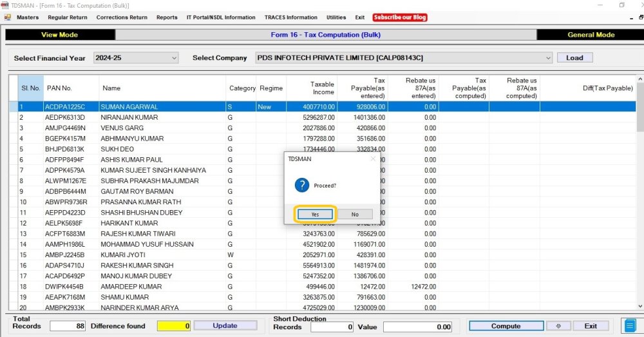Open the Corrections Return menu

[x=122, y=17]
